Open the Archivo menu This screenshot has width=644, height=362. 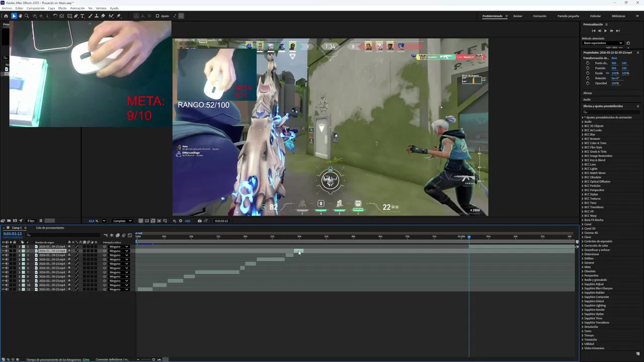tap(7, 9)
